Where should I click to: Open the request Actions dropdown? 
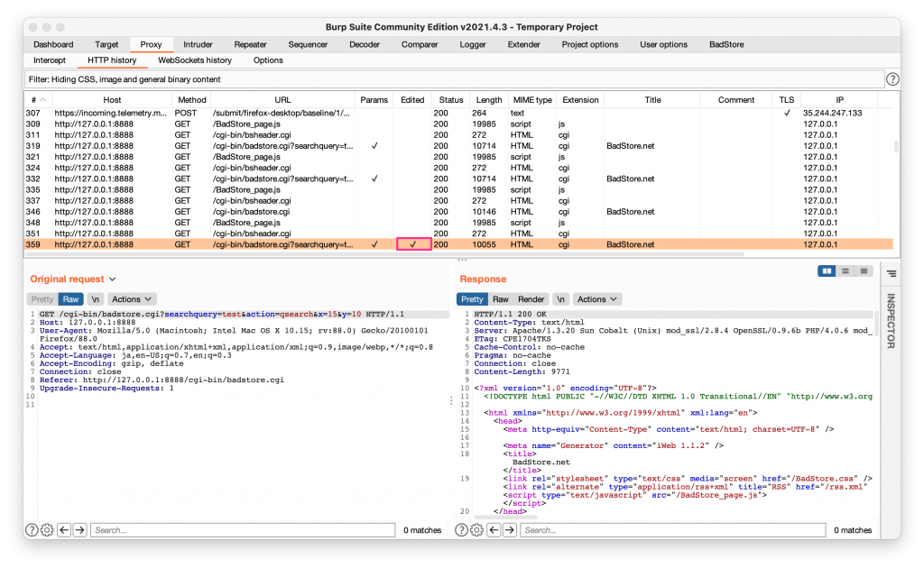click(132, 299)
